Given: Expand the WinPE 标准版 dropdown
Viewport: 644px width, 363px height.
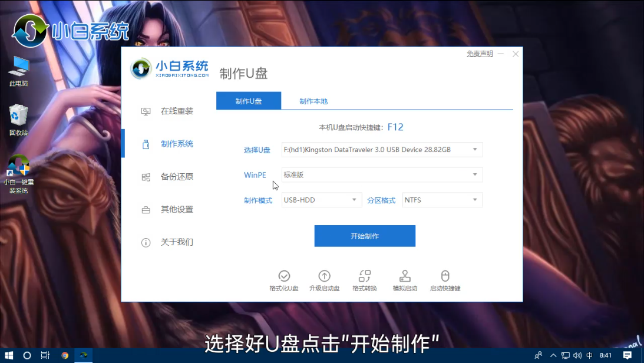Looking at the screenshot, I should pos(382,175).
